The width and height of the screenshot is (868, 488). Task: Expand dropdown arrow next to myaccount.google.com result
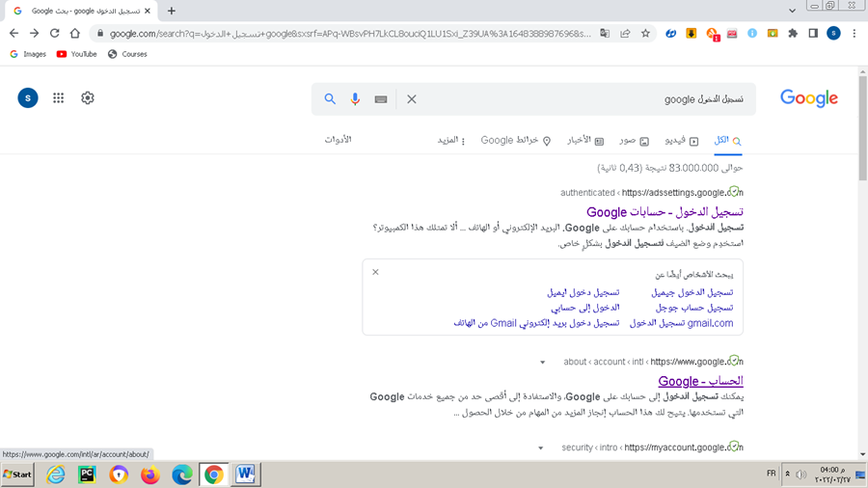click(x=541, y=448)
